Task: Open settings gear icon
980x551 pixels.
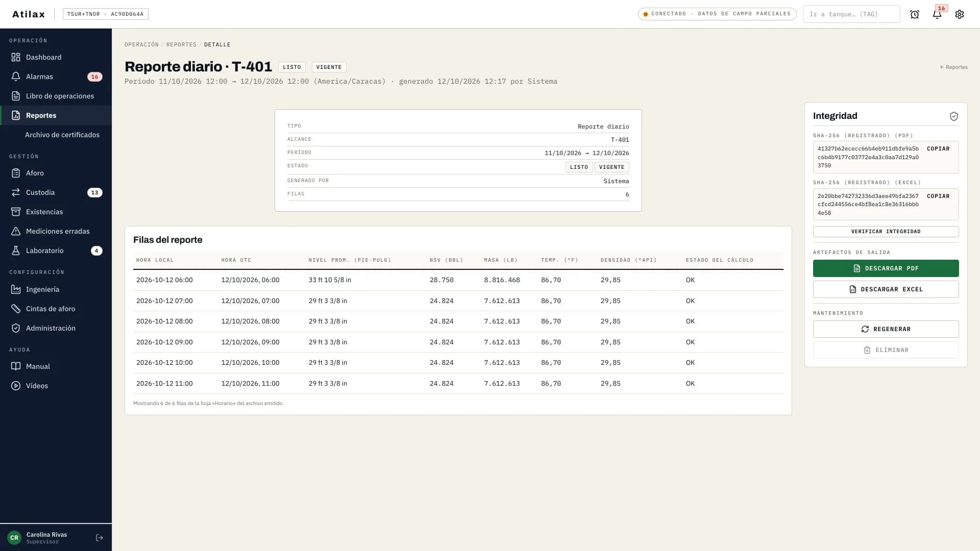Action: (x=960, y=14)
